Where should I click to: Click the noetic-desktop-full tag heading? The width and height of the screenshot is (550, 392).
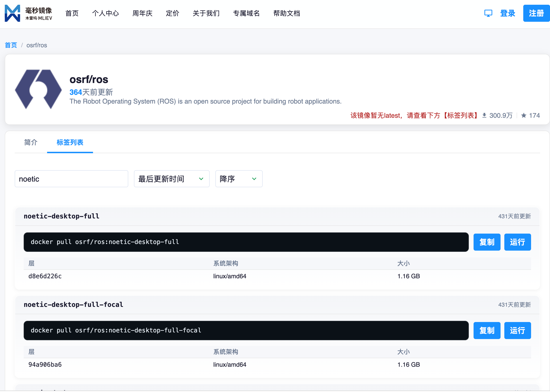(62, 216)
